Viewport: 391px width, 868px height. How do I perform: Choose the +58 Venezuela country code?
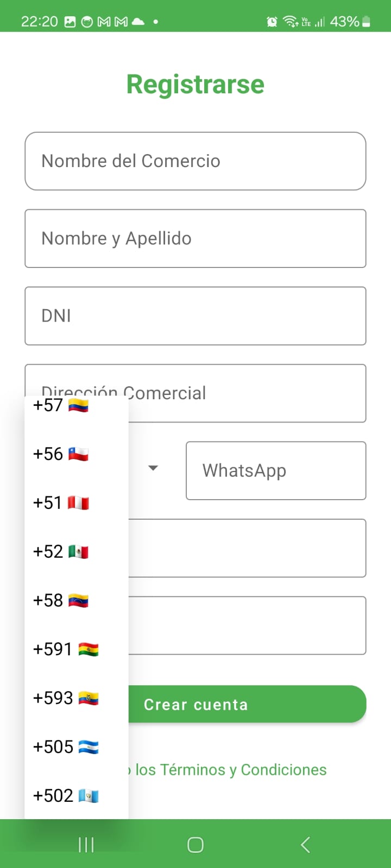pos(61,601)
